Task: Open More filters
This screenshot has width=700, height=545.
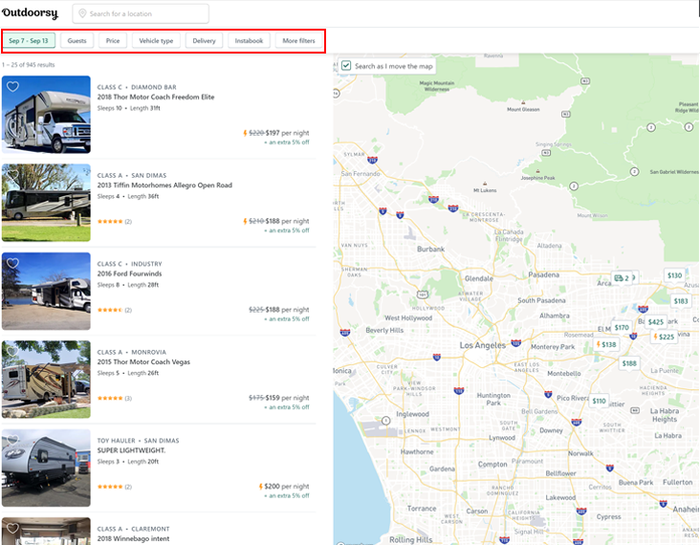Action: 299,41
